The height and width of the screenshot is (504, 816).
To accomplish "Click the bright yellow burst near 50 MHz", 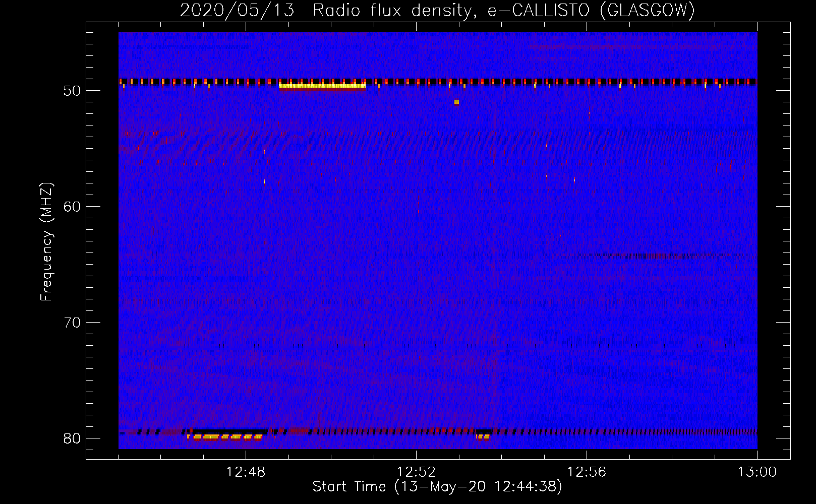I will pyautogui.click(x=322, y=86).
